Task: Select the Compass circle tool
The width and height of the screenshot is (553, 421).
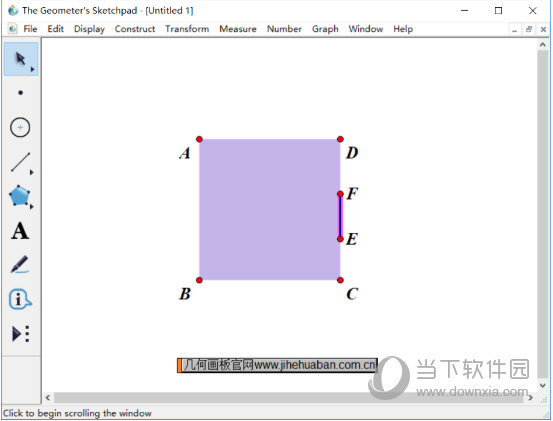Action: coord(20,127)
